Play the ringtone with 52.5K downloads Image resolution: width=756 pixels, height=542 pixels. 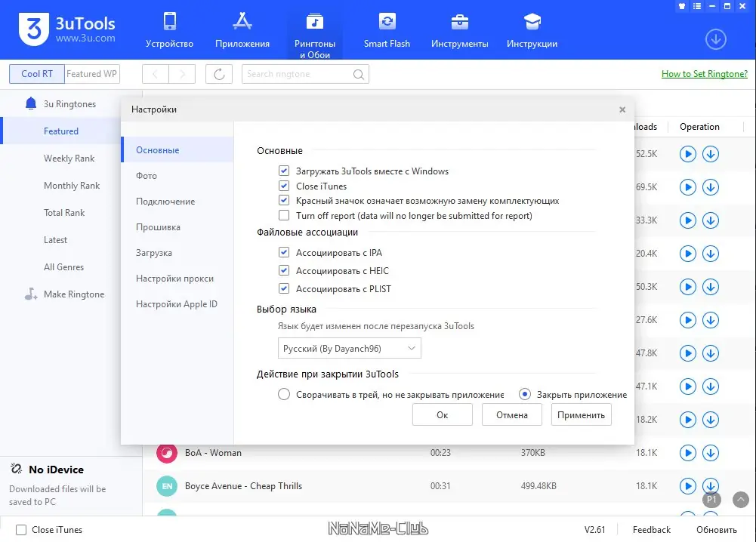point(687,154)
